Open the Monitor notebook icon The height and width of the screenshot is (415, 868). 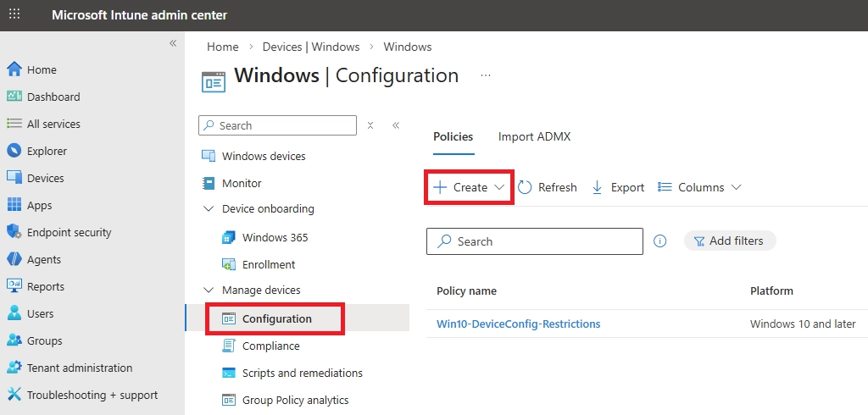[x=209, y=183]
